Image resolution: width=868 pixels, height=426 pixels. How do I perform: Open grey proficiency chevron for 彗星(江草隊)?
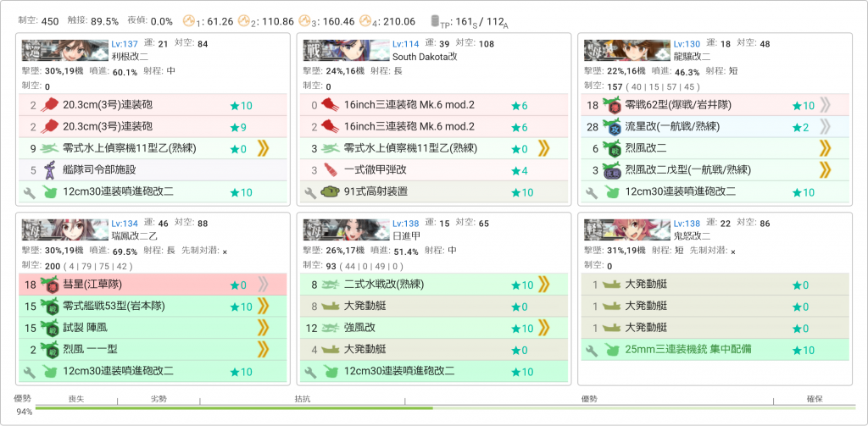click(264, 285)
